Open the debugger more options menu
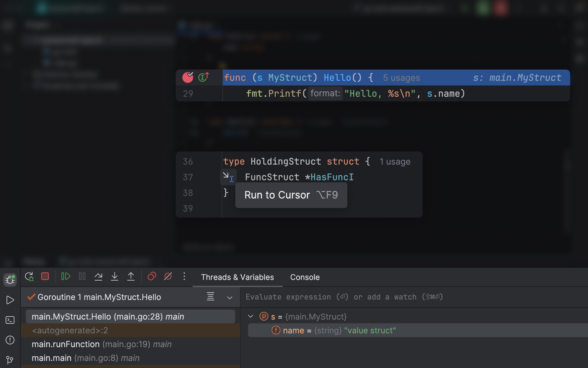Screen dimensions: 588x368 click(x=184, y=276)
